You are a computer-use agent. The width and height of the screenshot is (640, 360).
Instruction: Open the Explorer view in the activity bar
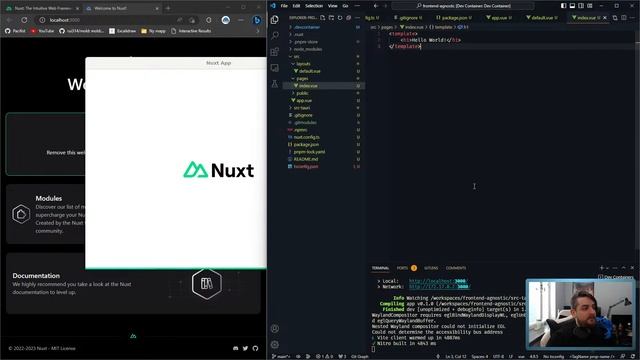point(275,20)
